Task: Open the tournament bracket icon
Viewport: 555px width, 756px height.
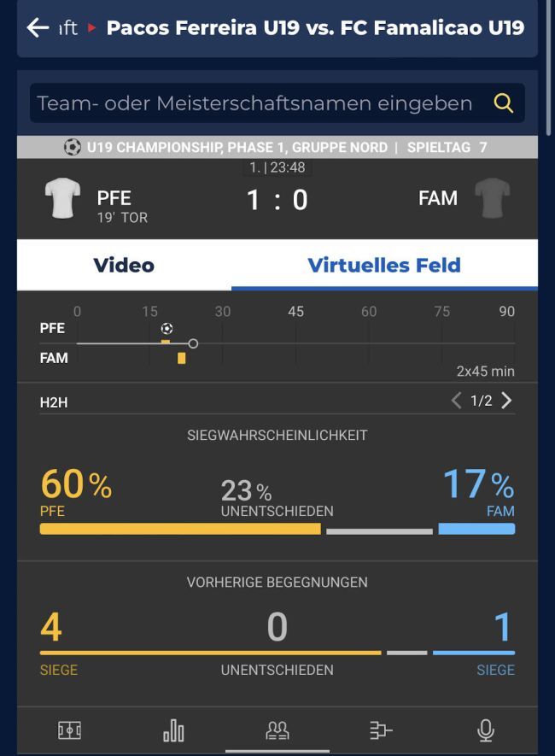Action: tap(381, 730)
